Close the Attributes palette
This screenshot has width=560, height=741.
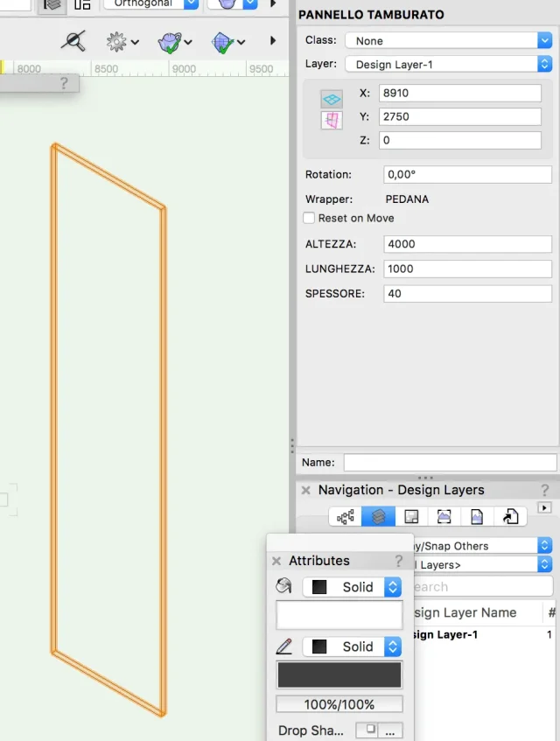(x=276, y=561)
